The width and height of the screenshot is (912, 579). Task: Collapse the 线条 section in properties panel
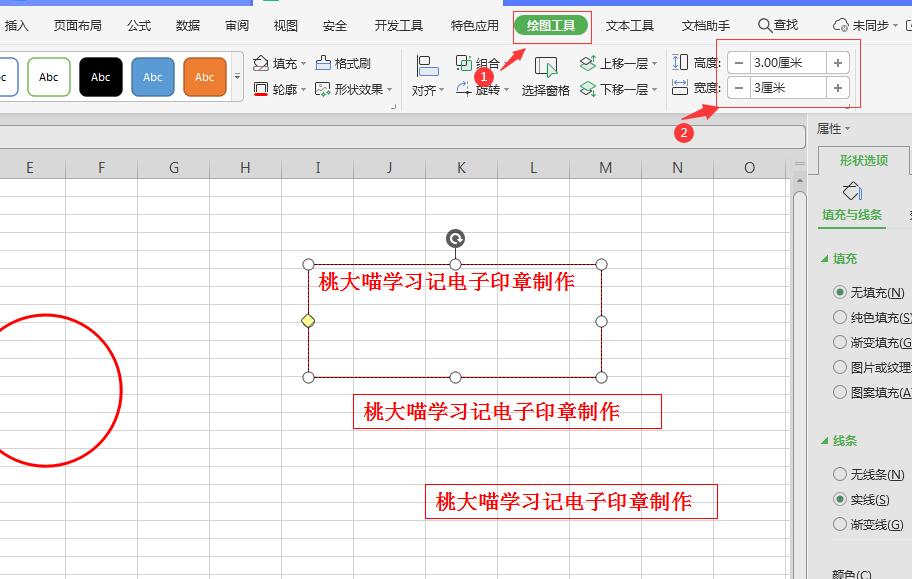tap(825, 441)
